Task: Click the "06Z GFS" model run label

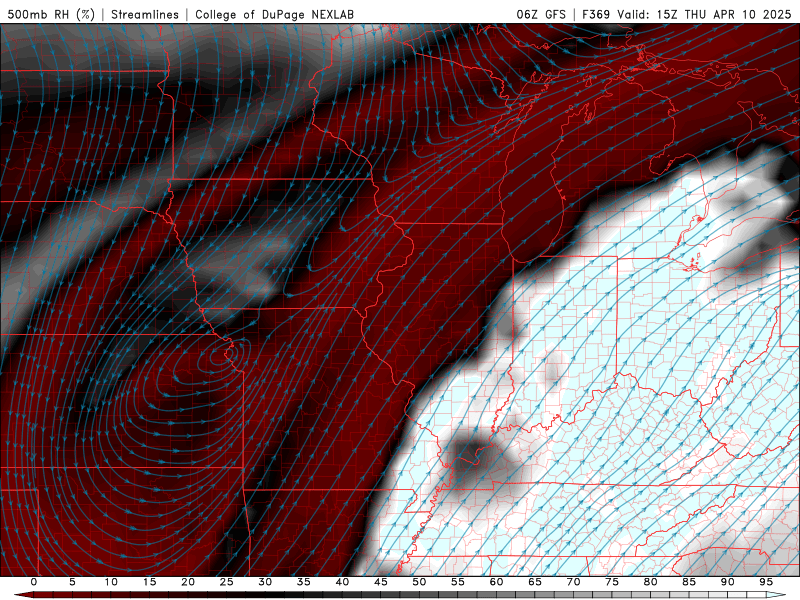Action: 541,14
